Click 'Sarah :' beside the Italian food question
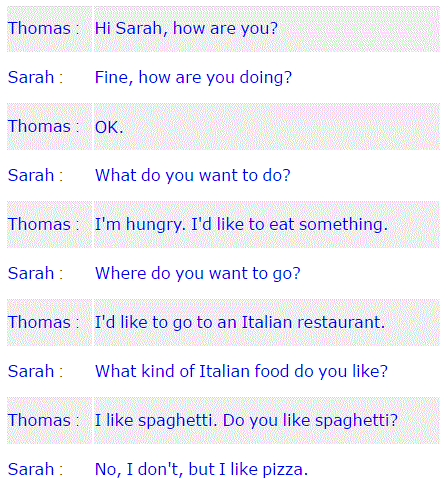 click(35, 371)
